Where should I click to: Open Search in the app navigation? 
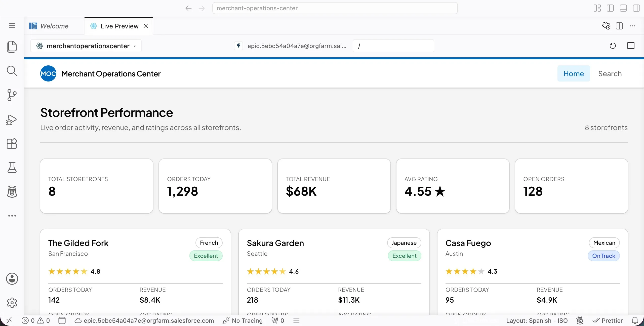click(610, 73)
